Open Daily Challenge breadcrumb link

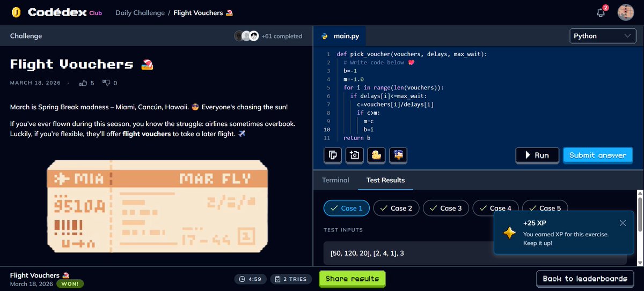click(x=140, y=12)
